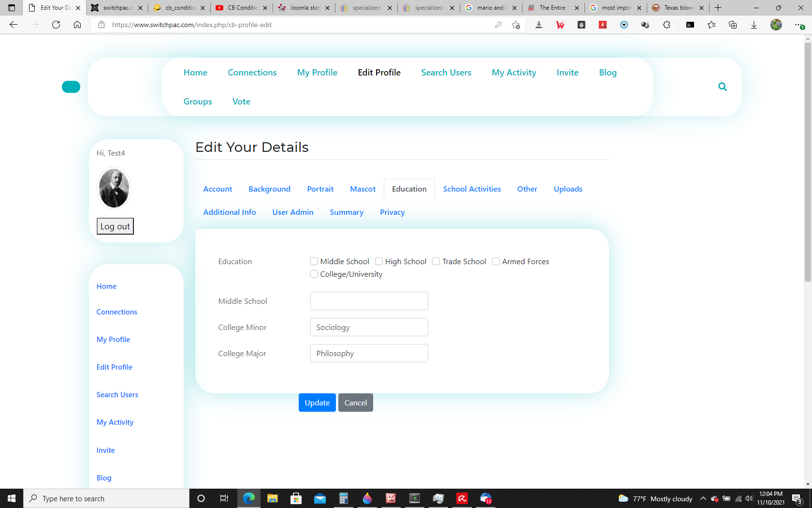Image resolution: width=812 pixels, height=508 pixels.
Task: Open the red Avira icon on taskbar
Action: 462,498
